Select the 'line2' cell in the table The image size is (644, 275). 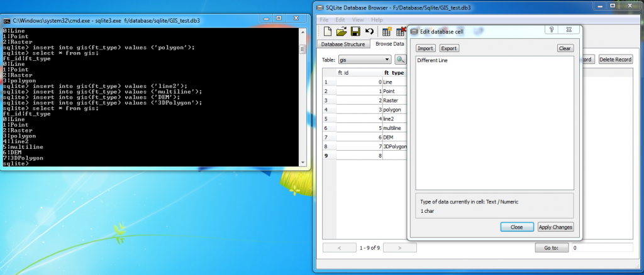(x=394, y=119)
